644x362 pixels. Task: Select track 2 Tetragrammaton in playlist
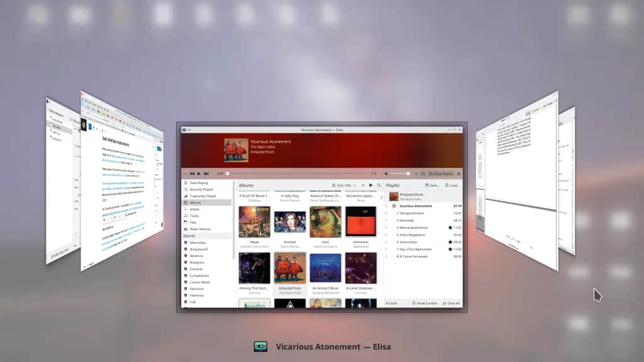tap(423, 214)
